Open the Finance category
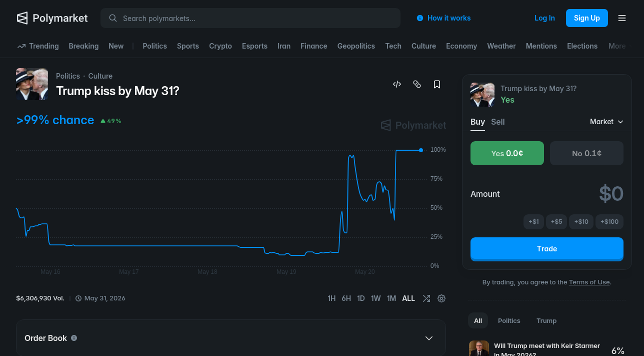The image size is (644, 356). pyautogui.click(x=314, y=46)
